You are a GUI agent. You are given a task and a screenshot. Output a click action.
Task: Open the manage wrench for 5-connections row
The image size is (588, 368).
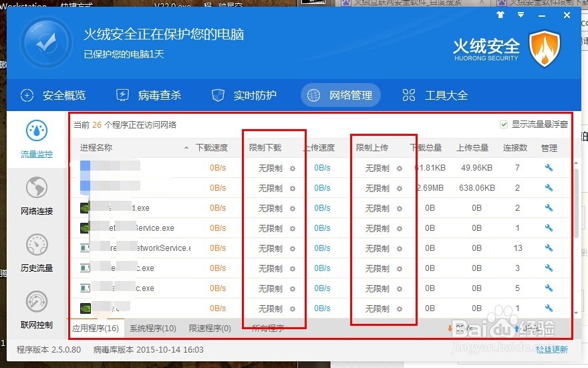(x=549, y=288)
